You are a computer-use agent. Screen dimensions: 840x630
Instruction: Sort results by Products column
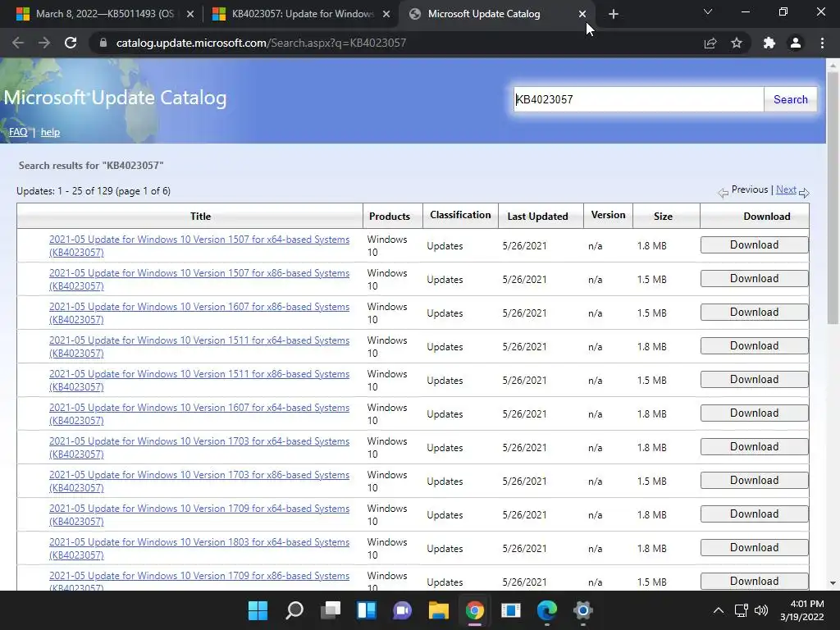tap(390, 216)
